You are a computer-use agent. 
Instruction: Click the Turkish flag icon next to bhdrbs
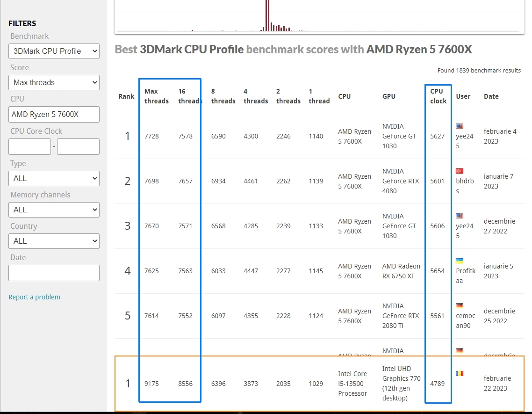coord(460,171)
